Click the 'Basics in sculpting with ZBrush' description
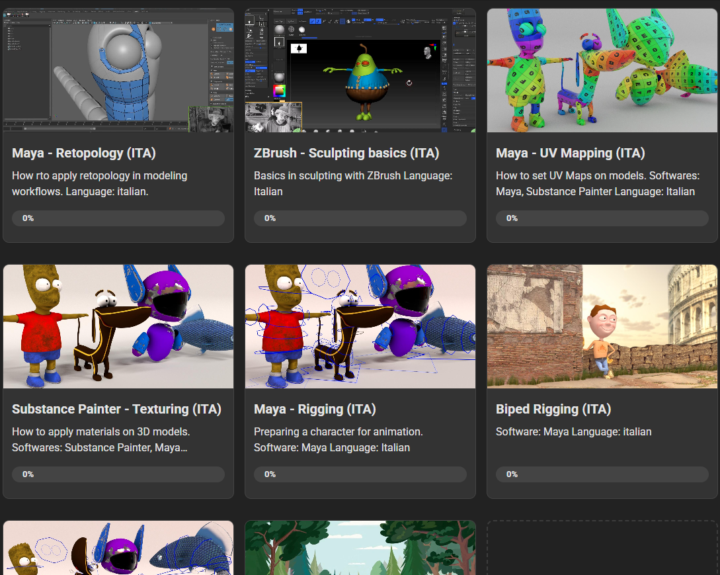 pos(353,184)
